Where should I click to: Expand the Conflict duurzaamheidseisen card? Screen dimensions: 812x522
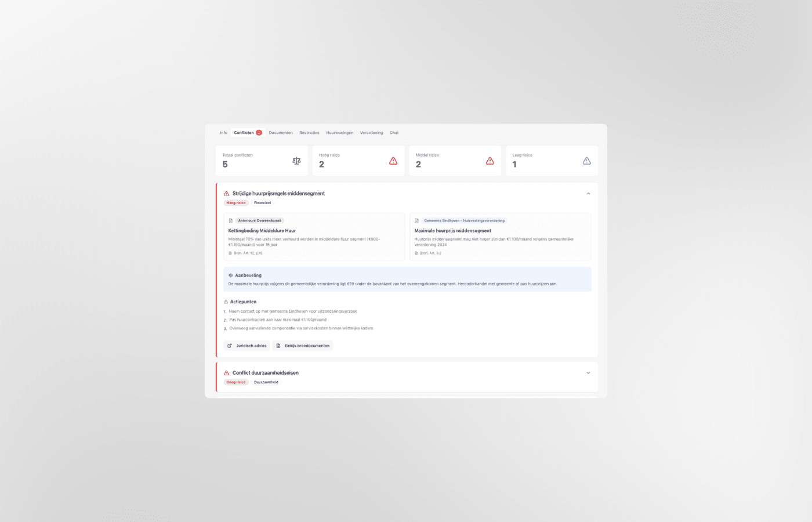(588, 373)
